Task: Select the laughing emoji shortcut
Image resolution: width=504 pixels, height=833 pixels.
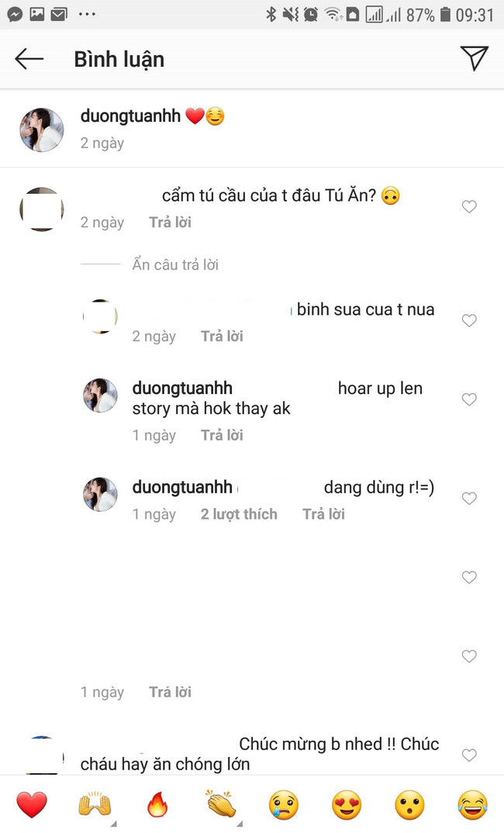Action: 472,805
